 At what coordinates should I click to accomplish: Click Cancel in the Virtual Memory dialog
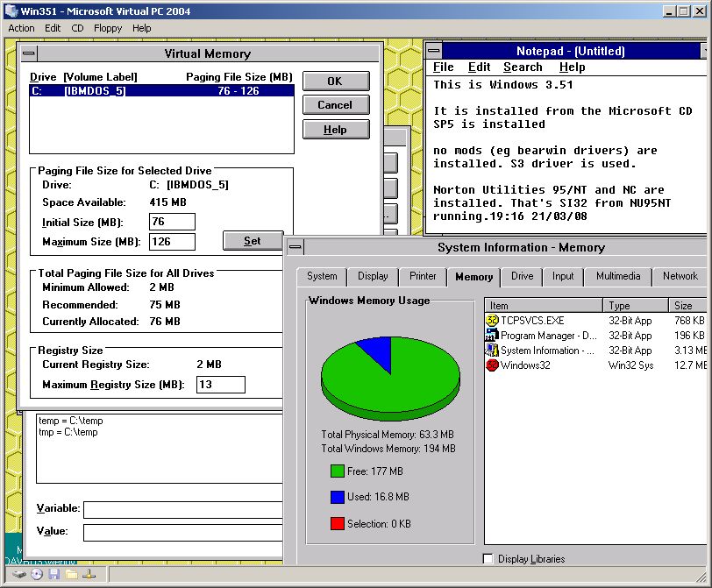coord(336,105)
